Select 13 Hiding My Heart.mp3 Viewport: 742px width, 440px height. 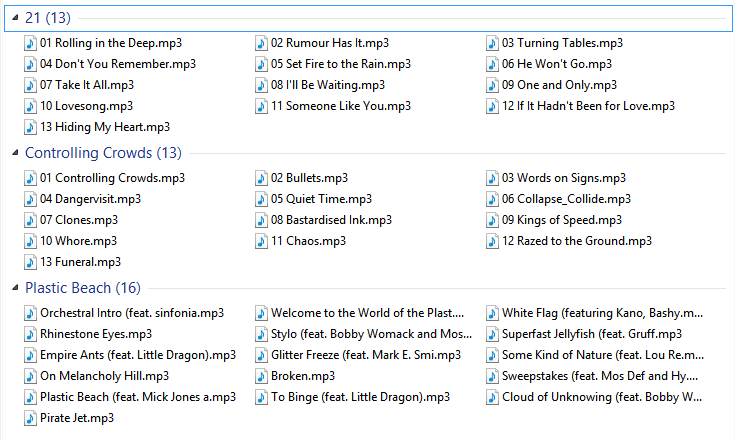[x=105, y=127]
